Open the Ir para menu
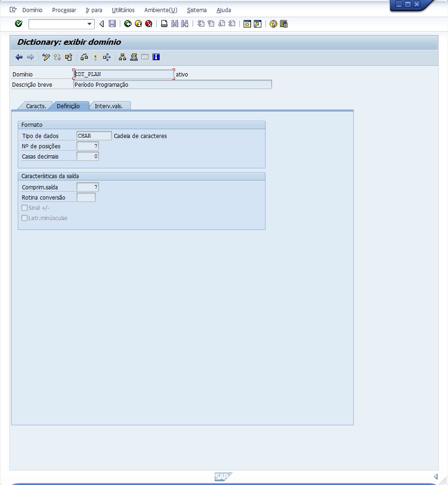This screenshot has height=485, width=448. click(x=94, y=10)
